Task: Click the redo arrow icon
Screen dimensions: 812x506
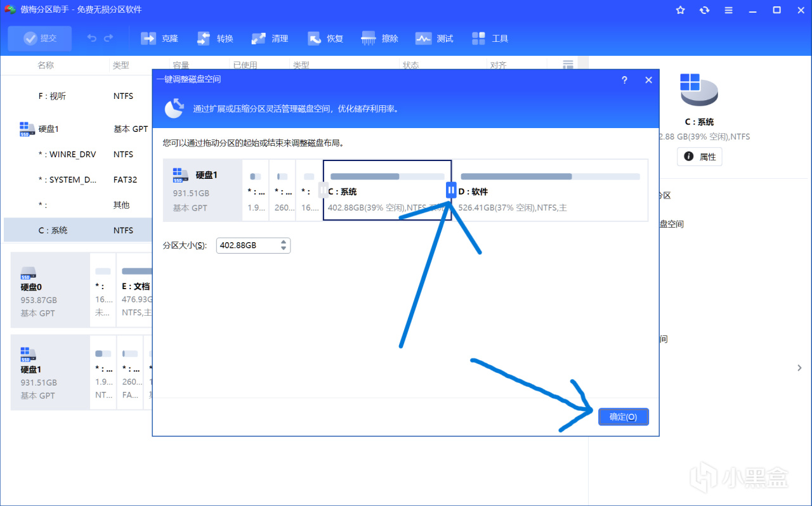Action: point(108,39)
